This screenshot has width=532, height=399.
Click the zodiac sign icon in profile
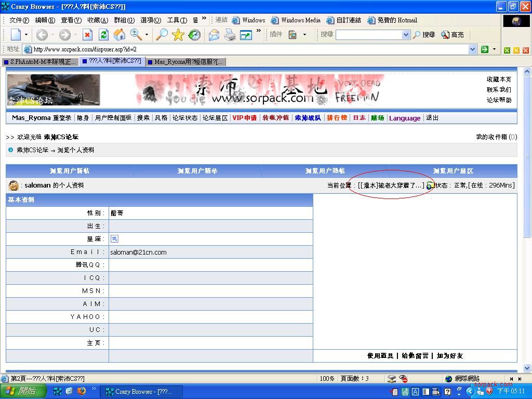coord(114,239)
